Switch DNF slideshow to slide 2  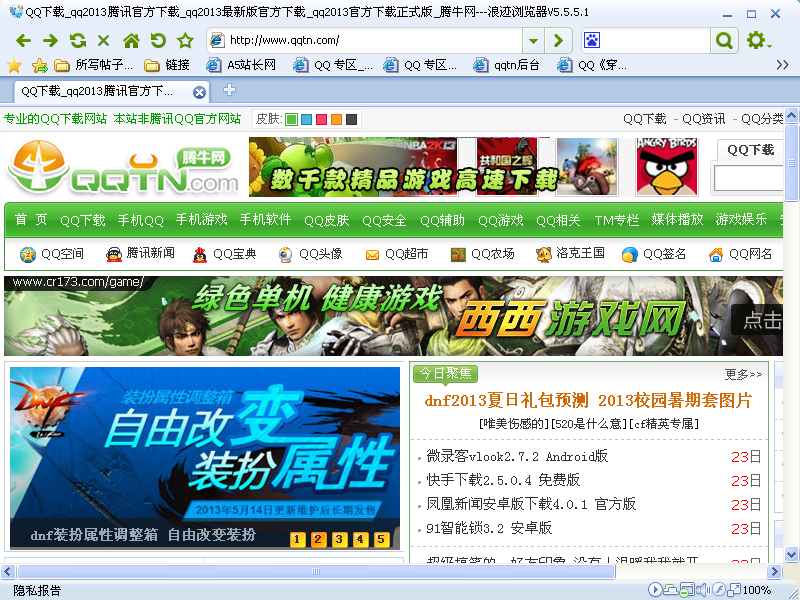(318, 539)
